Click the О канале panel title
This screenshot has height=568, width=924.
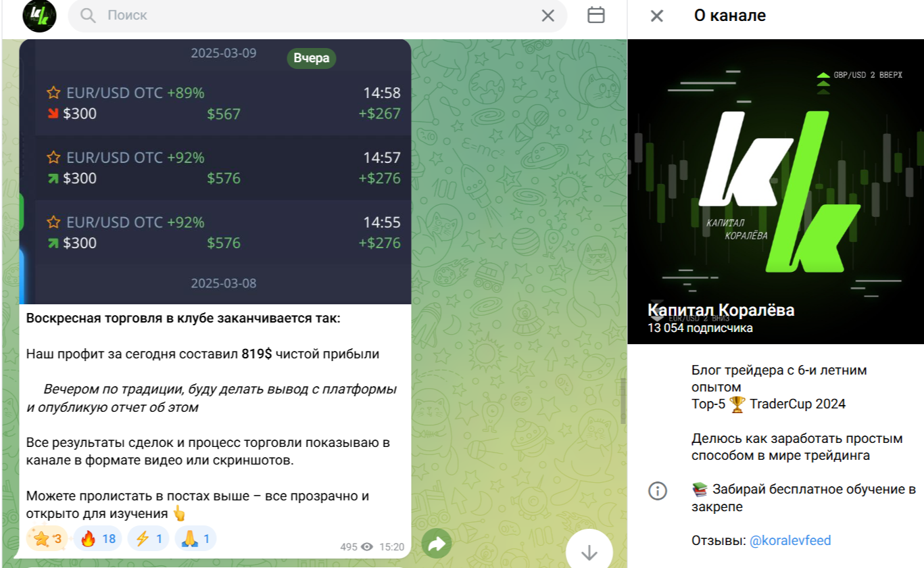(730, 16)
